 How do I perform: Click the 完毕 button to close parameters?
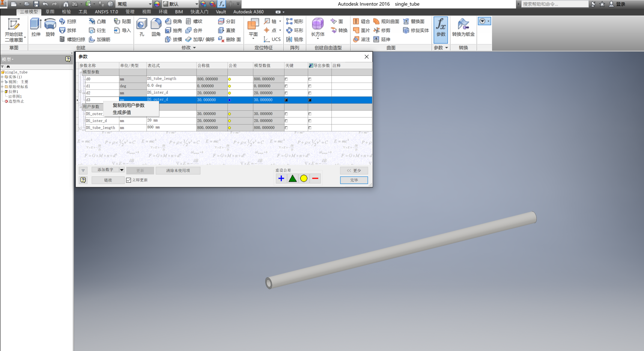coord(353,180)
